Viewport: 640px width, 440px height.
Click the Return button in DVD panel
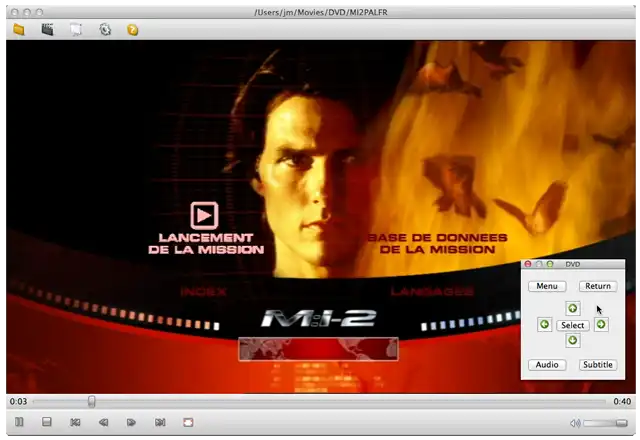coord(598,286)
